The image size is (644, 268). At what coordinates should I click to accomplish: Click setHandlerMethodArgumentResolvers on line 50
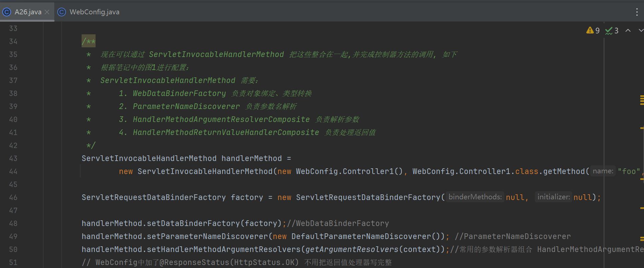coord(224,249)
